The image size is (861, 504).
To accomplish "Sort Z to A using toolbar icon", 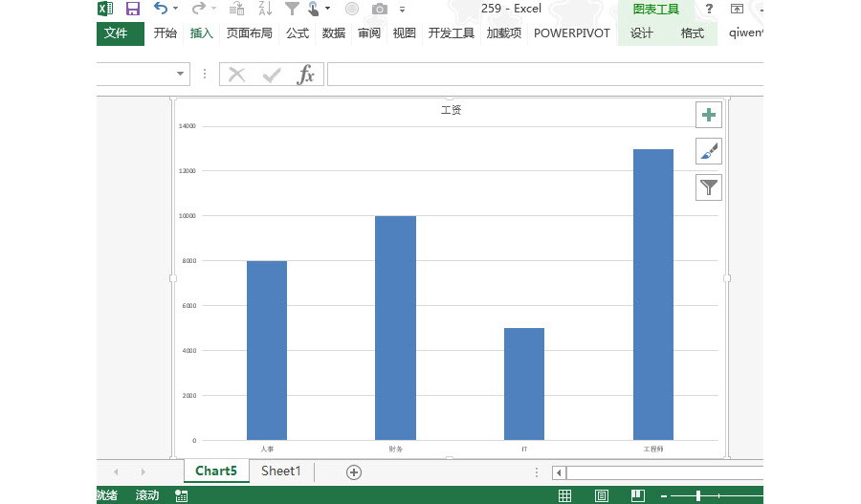I will 265,9.
